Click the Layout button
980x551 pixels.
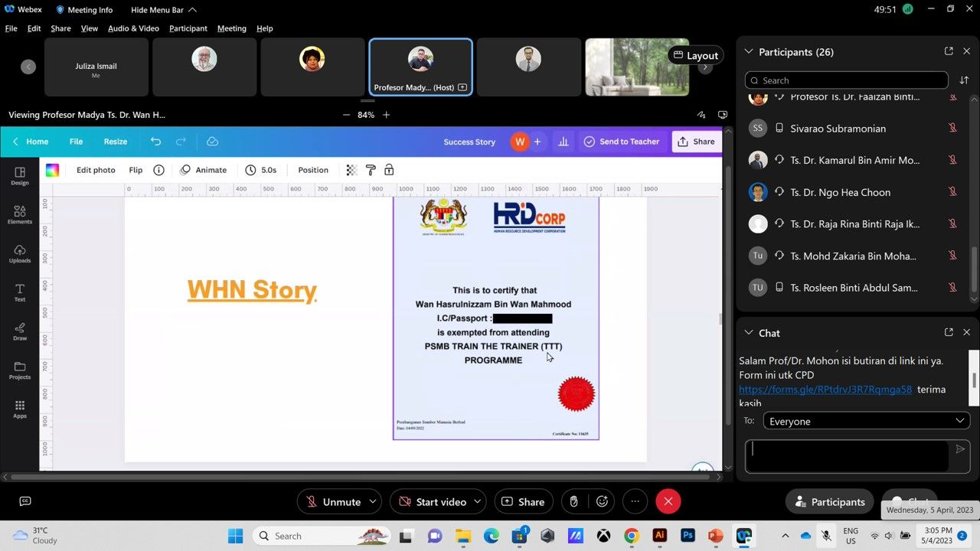[x=696, y=55]
